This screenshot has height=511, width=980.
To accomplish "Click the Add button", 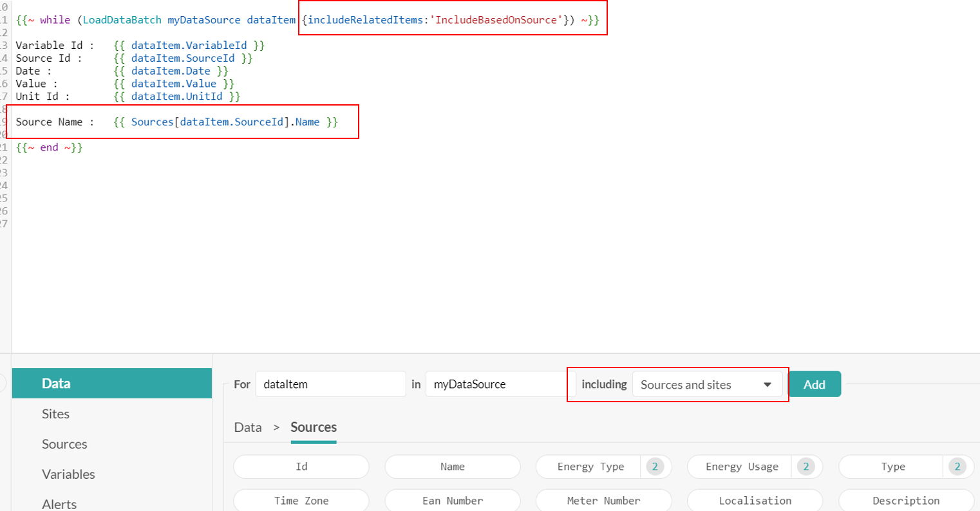I will pos(814,384).
